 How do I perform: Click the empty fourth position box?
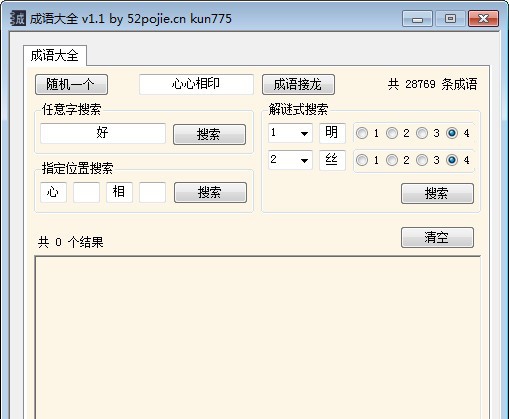152,192
